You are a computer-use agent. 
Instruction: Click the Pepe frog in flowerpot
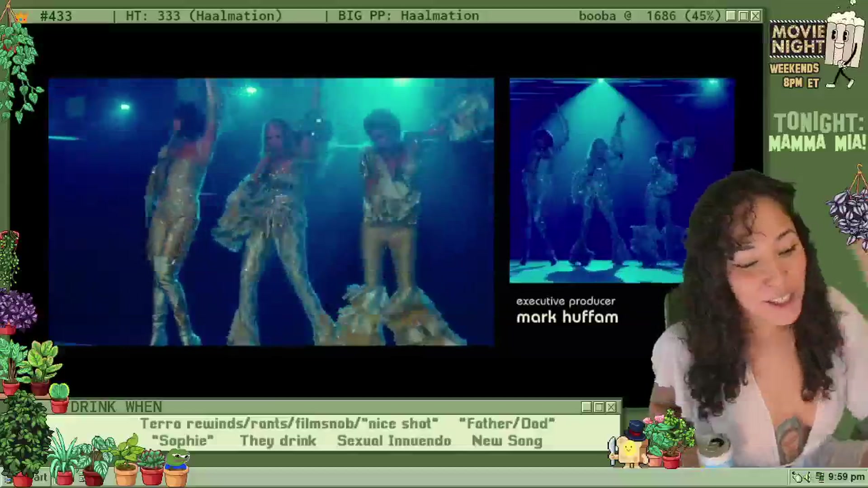(x=176, y=468)
